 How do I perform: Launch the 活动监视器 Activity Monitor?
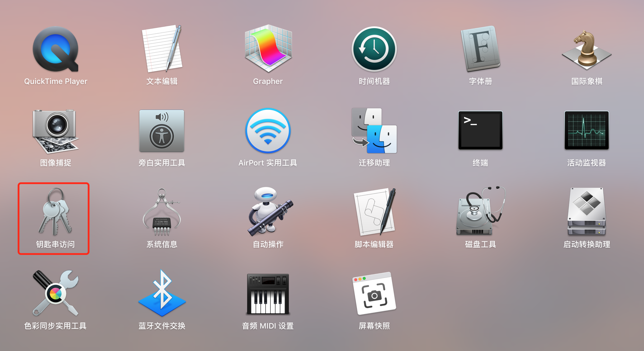(x=586, y=130)
